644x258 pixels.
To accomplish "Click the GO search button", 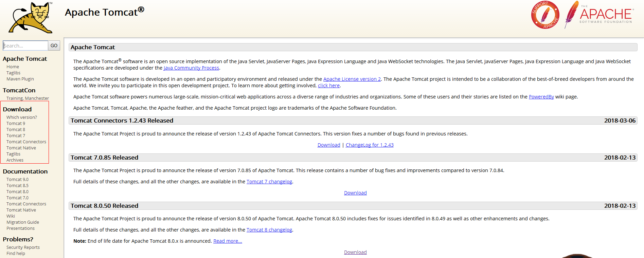I will [x=54, y=45].
